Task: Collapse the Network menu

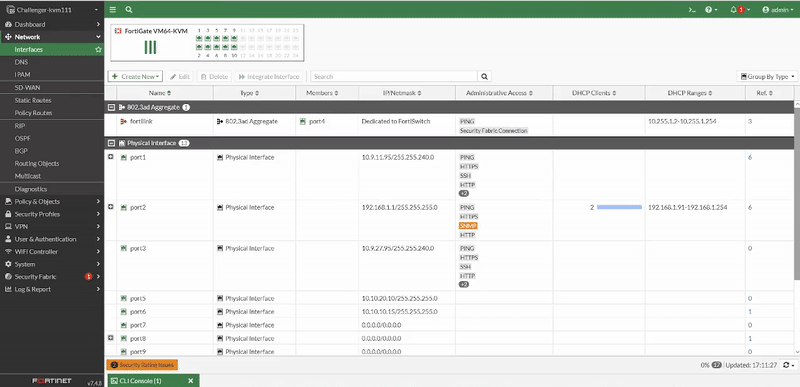Action: (x=52, y=37)
